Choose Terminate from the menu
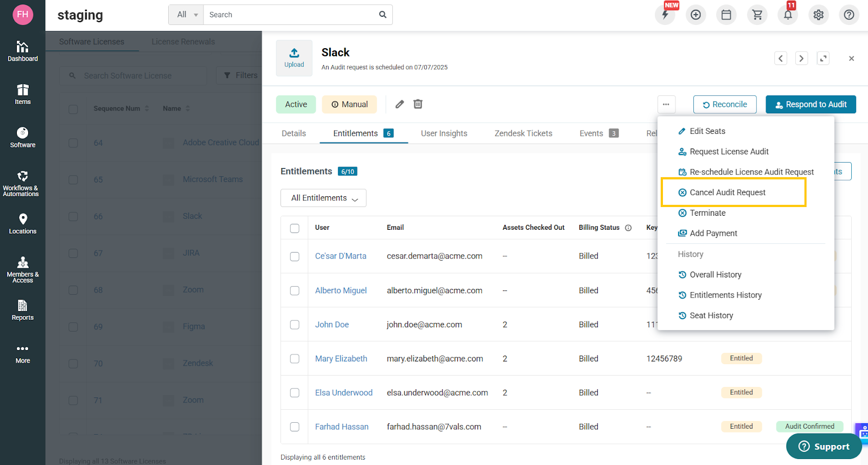Screen dimensions: 868x465 701,213
